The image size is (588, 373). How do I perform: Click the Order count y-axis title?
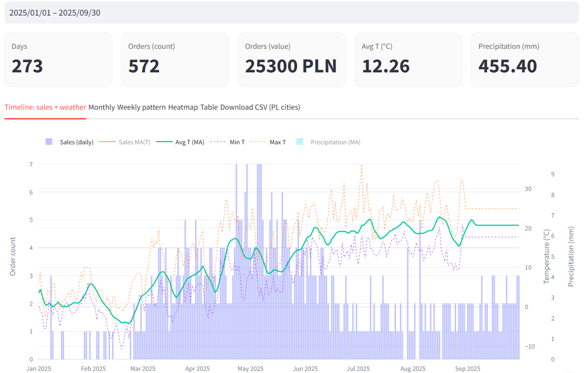[x=13, y=257]
